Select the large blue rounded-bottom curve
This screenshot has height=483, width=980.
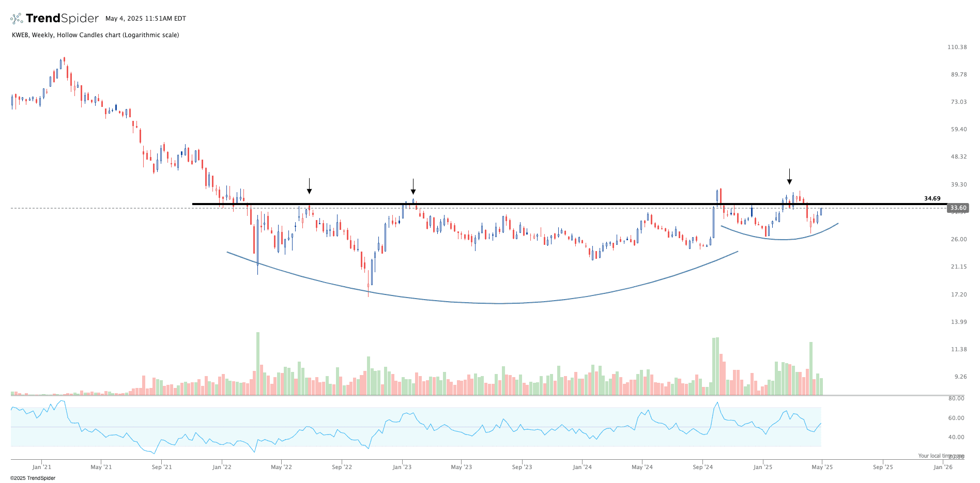coord(499,303)
